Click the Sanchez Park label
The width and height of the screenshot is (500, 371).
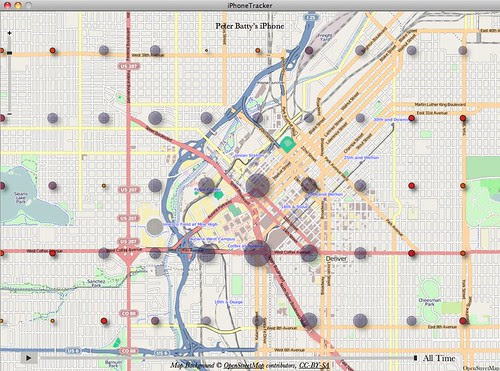point(96,283)
